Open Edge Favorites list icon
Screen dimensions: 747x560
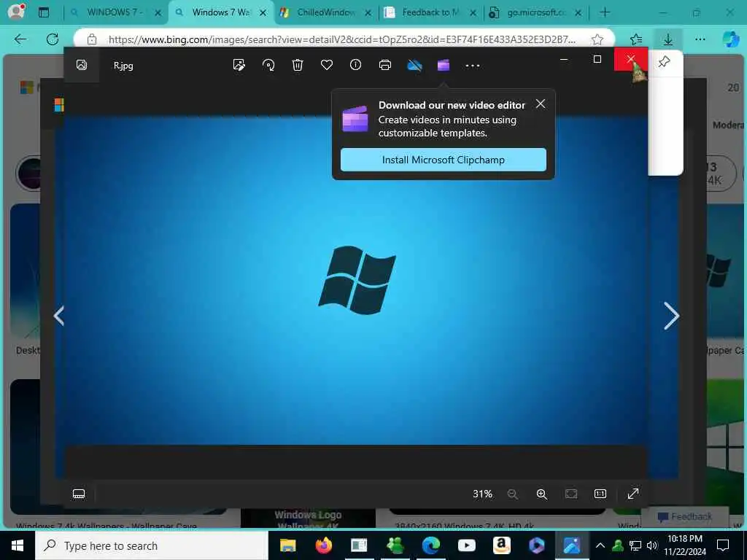point(636,39)
